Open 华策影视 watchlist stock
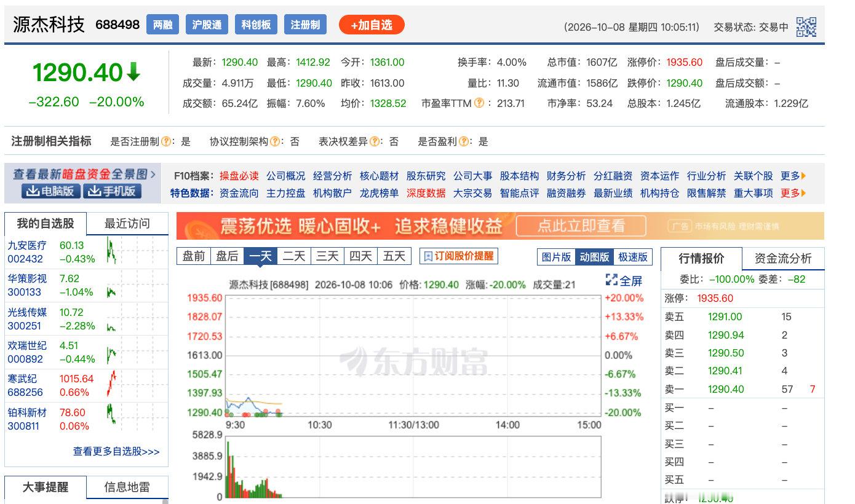The height and width of the screenshot is (504, 855). click(x=27, y=278)
